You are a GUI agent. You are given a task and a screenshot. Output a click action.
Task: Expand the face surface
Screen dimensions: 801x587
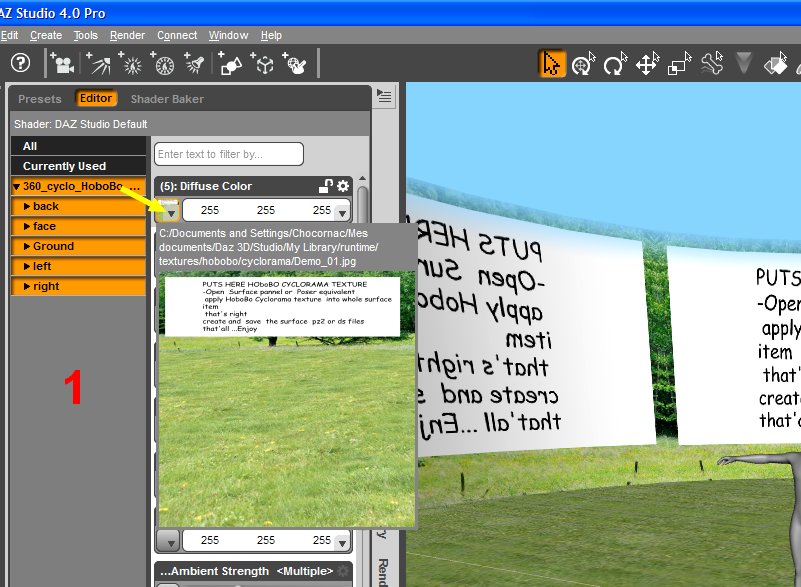pyautogui.click(x=27, y=226)
